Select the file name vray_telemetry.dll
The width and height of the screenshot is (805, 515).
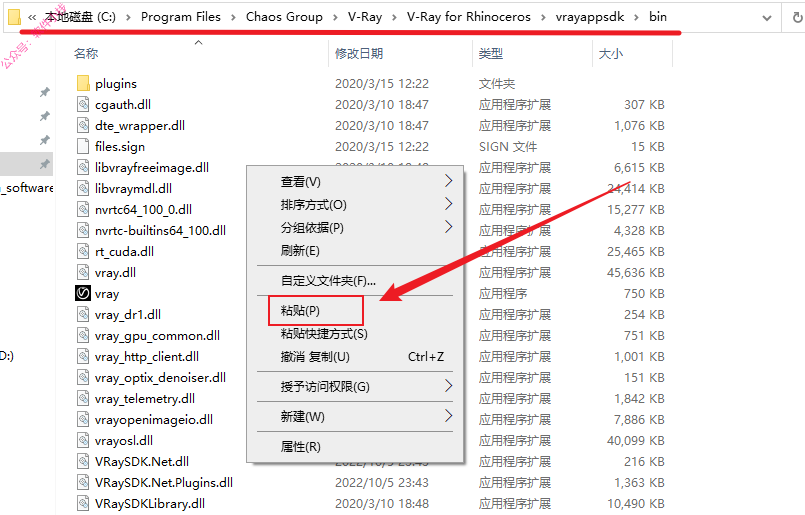(145, 398)
